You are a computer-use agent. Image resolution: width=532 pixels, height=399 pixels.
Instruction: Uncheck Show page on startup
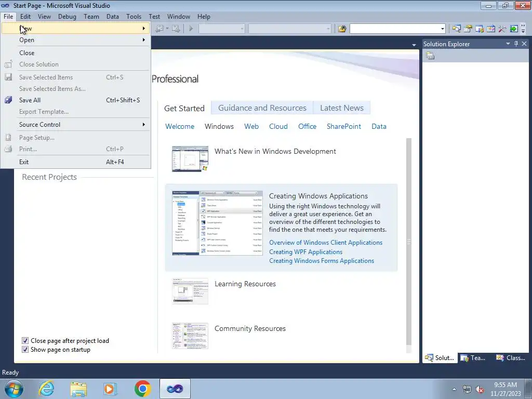[25, 350]
